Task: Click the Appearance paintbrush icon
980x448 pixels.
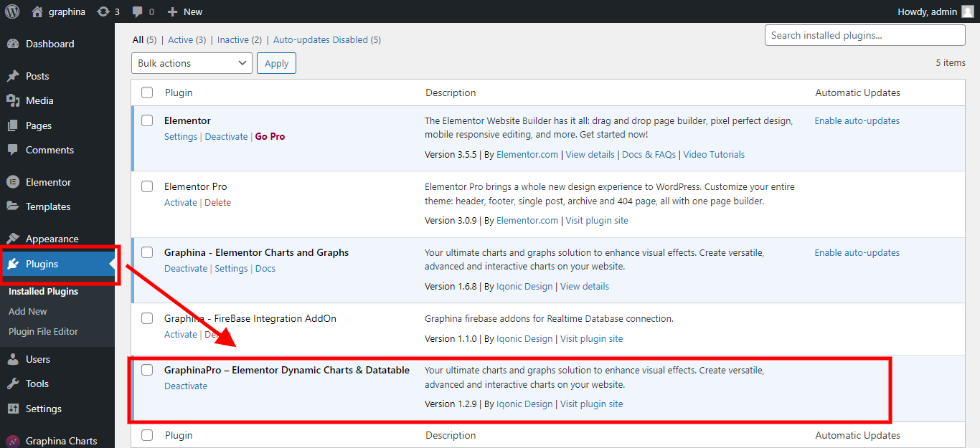Action: tap(13, 239)
